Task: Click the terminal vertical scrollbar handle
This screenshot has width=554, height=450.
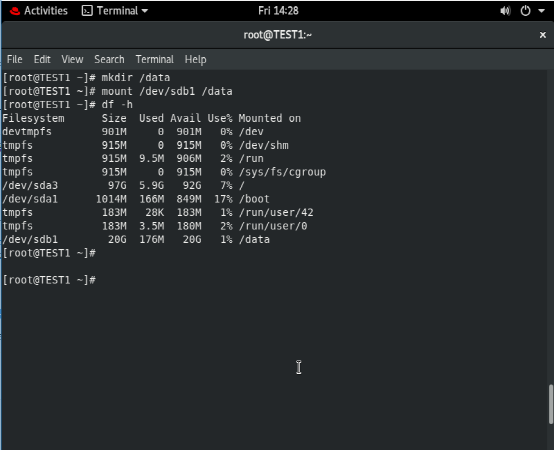Action: 551,404
